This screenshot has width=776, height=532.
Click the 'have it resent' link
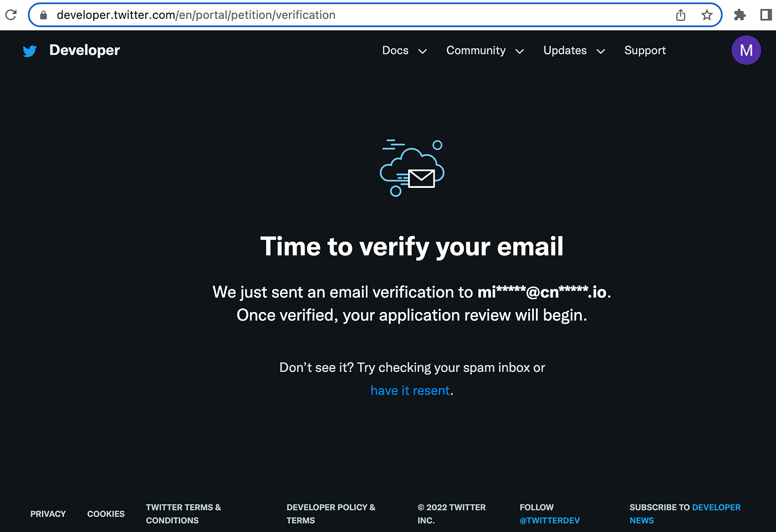410,391
